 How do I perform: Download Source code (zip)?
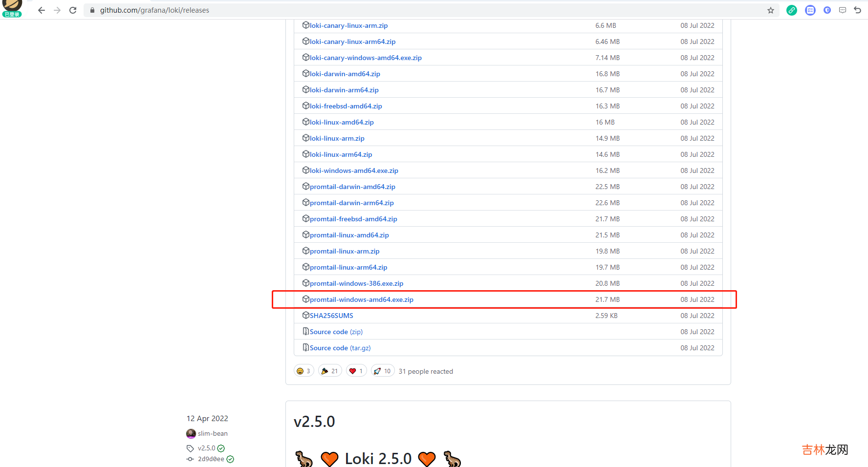click(x=336, y=332)
